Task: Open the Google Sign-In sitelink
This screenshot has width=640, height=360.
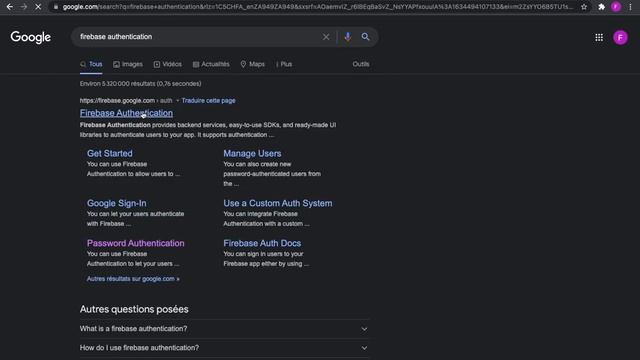Action: click(116, 203)
